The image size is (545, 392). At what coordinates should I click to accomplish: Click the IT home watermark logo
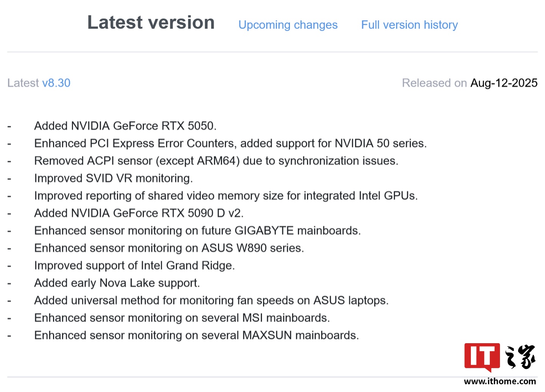coord(500,357)
